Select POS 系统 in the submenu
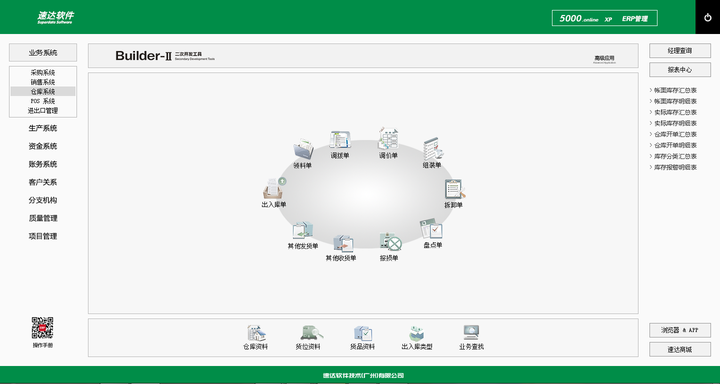This screenshot has height=384, width=720. tap(43, 101)
